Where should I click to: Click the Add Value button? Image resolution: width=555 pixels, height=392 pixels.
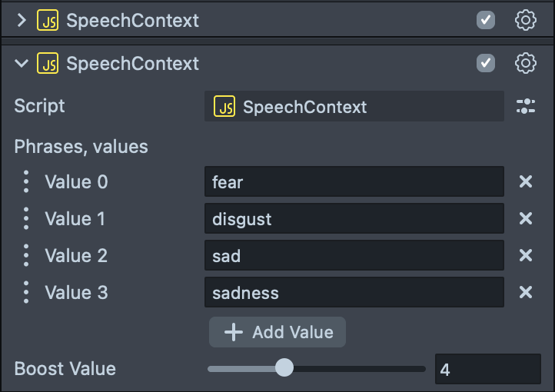277,332
